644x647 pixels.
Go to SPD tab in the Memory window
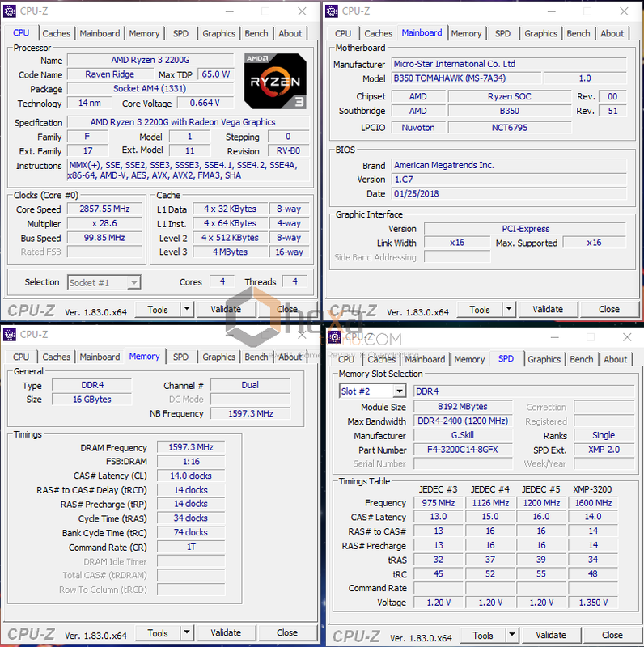point(180,357)
